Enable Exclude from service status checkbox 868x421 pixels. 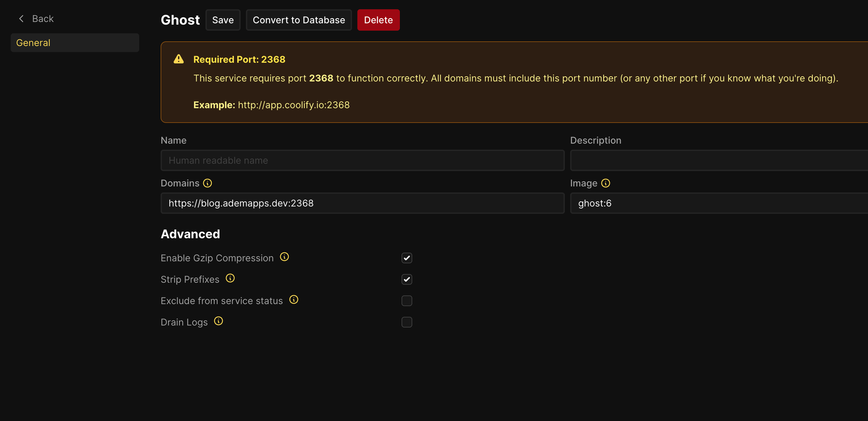(x=407, y=301)
